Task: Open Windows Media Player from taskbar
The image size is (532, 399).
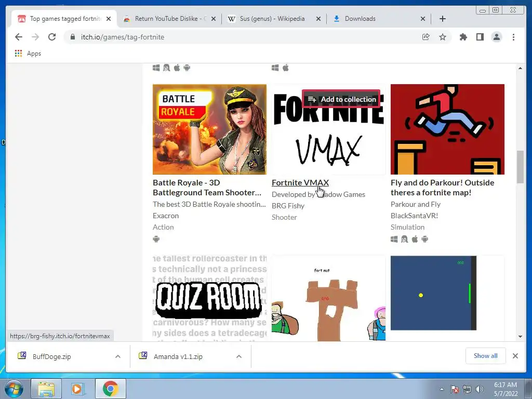Action: pos(78,389)
